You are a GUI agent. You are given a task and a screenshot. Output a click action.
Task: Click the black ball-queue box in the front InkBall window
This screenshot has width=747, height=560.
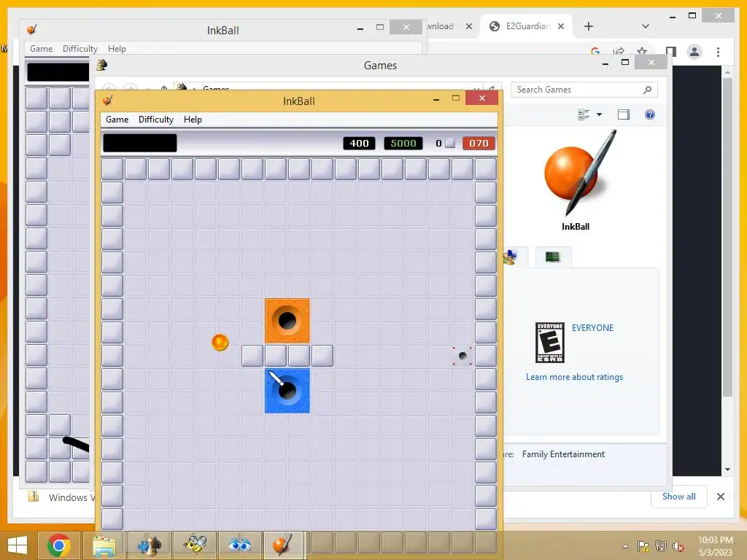[140, 143]
